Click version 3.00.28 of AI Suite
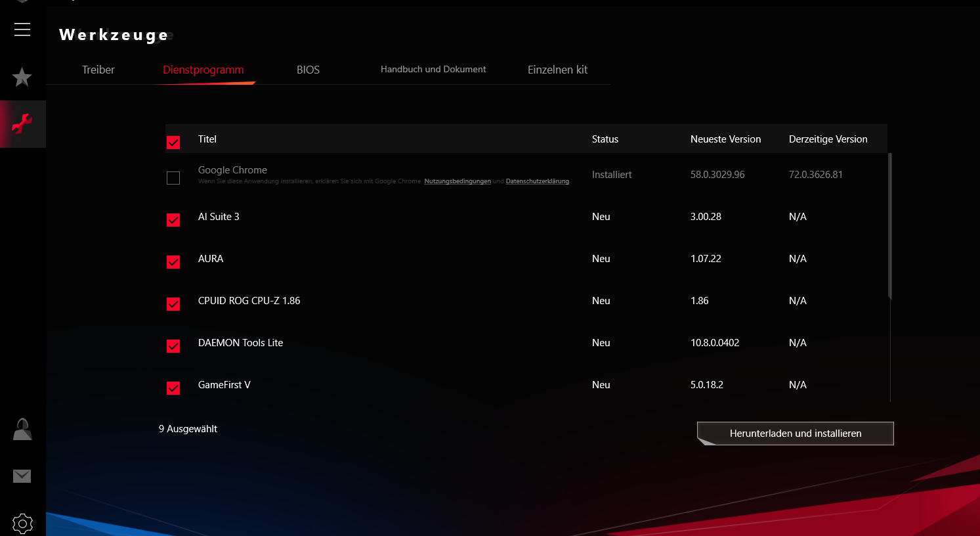This screenshot has height=536, width=980. (706, 217)
